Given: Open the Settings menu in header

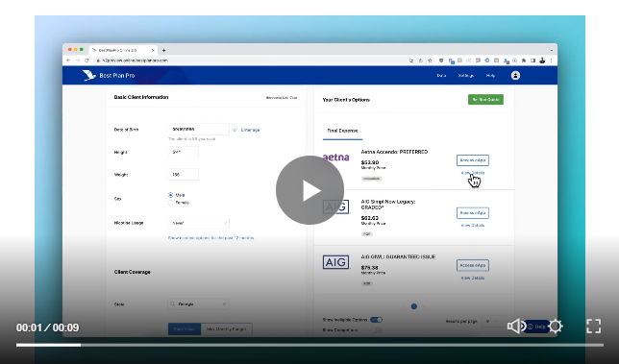Looking at the screenshot, I should [x=466, y=75].
